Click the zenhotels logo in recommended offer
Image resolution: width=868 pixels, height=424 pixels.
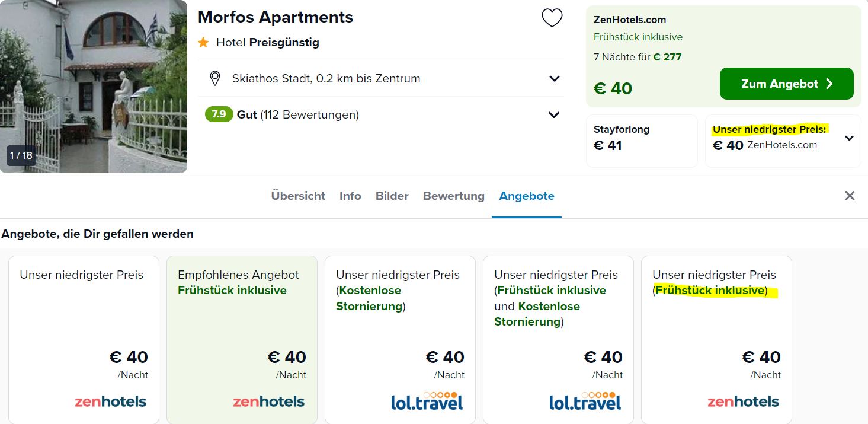click(268, 401)
